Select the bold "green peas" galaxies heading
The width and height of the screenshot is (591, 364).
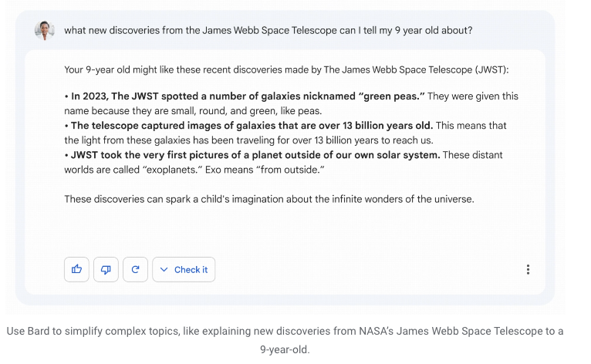coord(245,96)
